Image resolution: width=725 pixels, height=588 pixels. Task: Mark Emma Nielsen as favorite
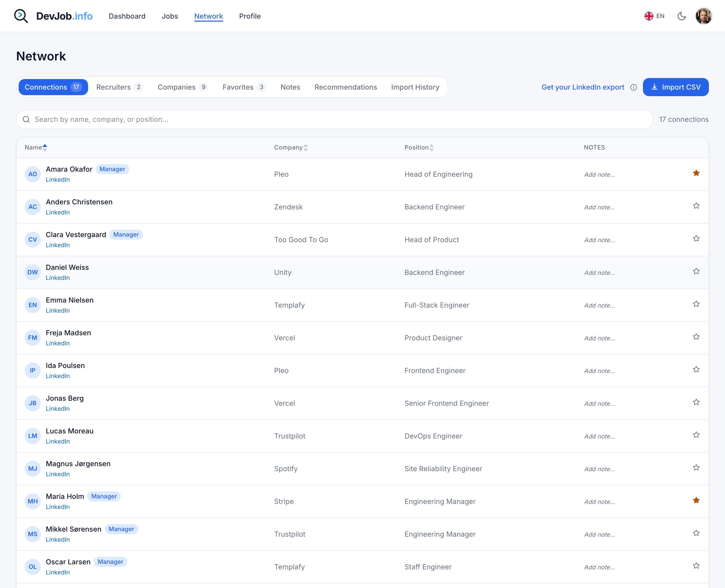(696, 304)
